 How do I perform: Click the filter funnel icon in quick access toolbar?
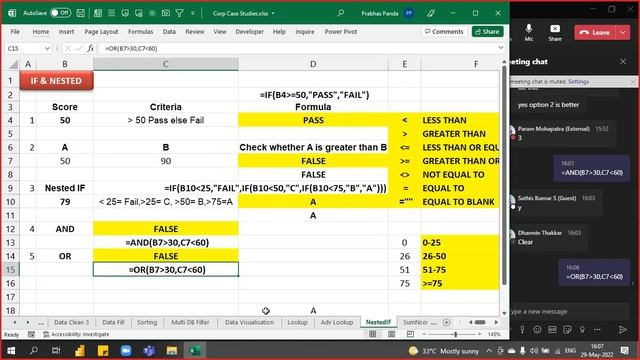(179, 13)
